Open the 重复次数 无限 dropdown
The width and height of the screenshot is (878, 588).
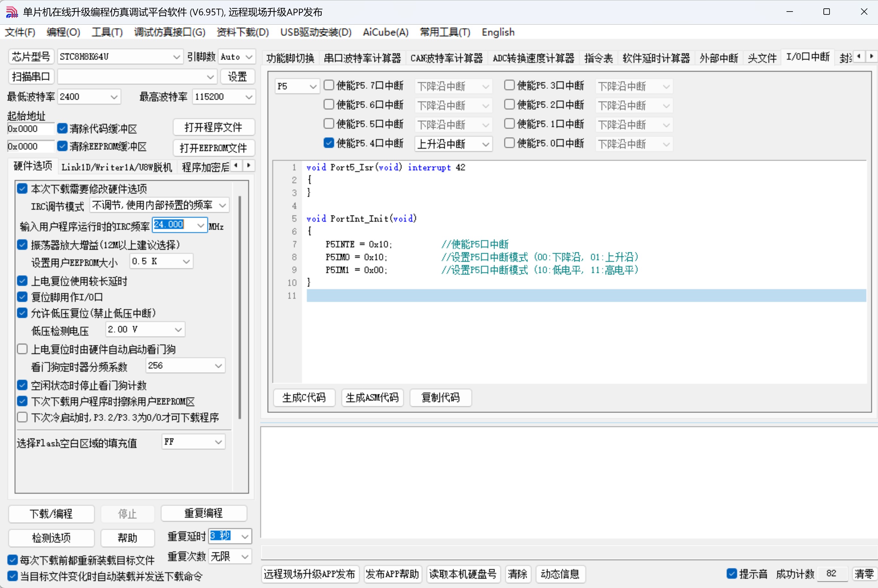tap(230, 556)
